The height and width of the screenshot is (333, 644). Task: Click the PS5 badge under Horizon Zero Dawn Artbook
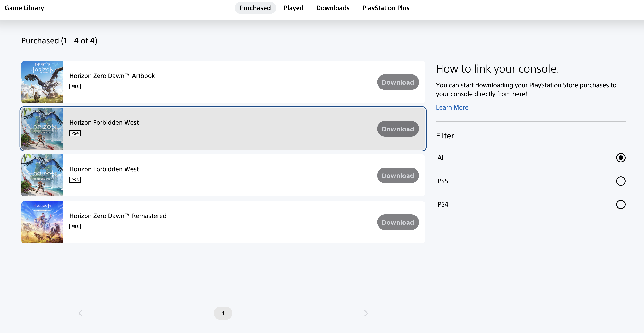tap(75, 87)
